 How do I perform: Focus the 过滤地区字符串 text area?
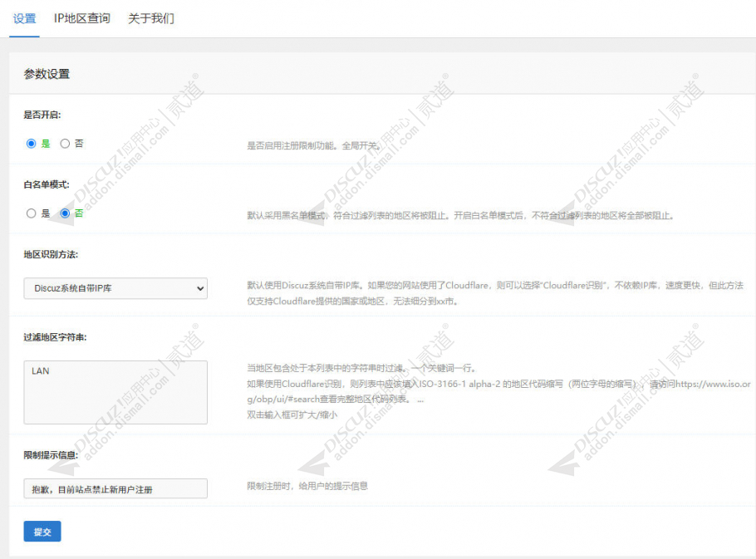point(115,392)
